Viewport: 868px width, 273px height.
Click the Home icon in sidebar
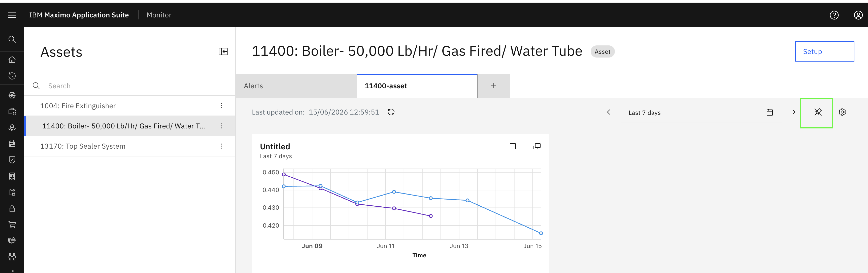pyautogui.click(x=12, y=60)
